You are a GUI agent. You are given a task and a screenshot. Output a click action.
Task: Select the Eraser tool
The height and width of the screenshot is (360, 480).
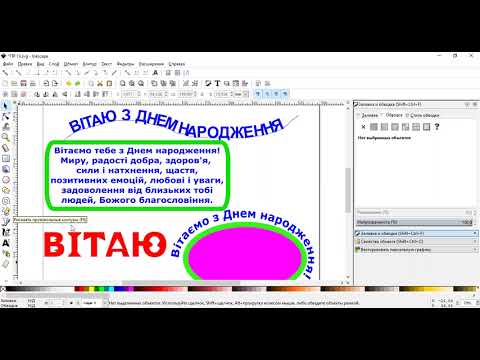[x=5, y=264]
